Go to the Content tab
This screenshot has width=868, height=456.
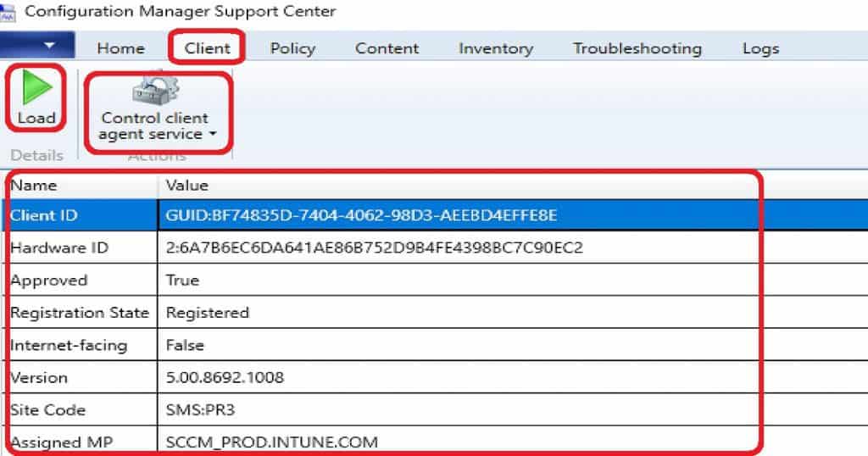[x=387, y=48]
